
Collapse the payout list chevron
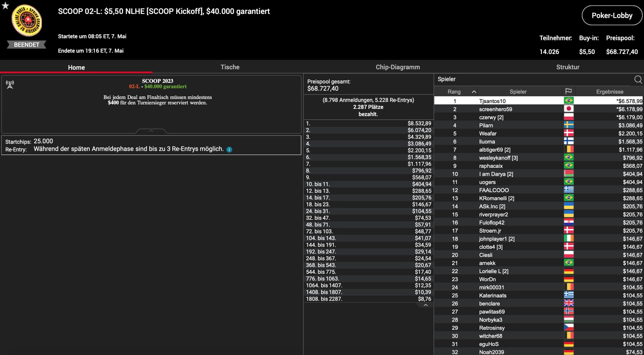pyautogui.click(x=426, y=305)
